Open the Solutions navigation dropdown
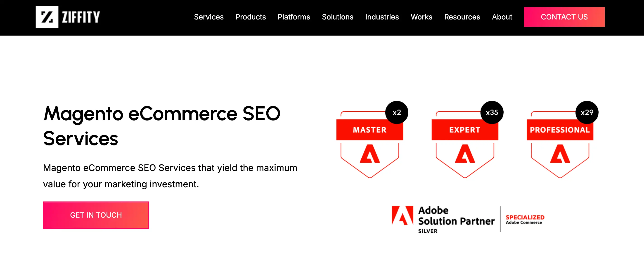 tap(338, 17)
